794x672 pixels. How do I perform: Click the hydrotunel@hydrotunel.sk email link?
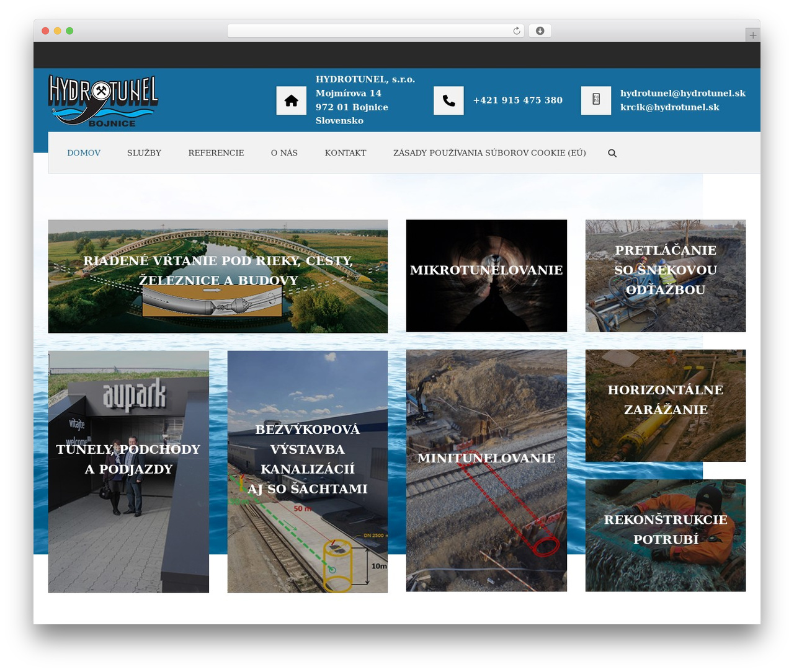pyautogui.click(x=683, y=93)
